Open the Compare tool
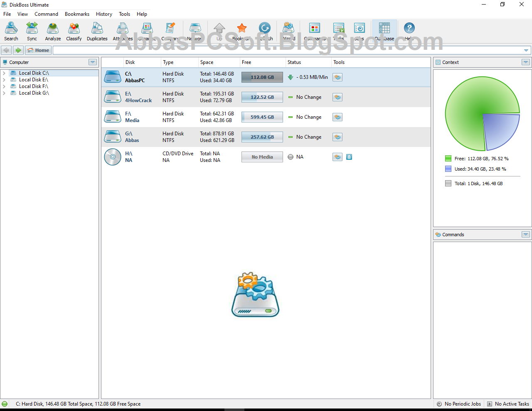The image size is (532, 411). click(170, 32)
